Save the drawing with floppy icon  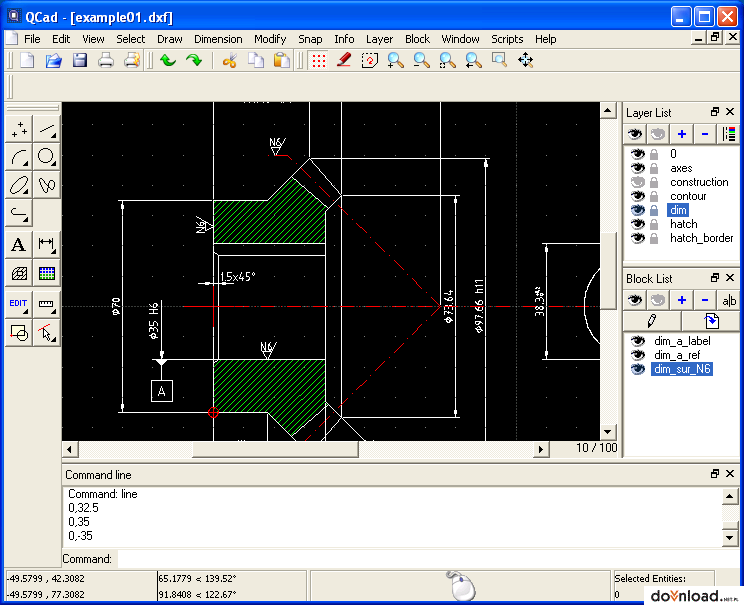click(x=80, y=60)
